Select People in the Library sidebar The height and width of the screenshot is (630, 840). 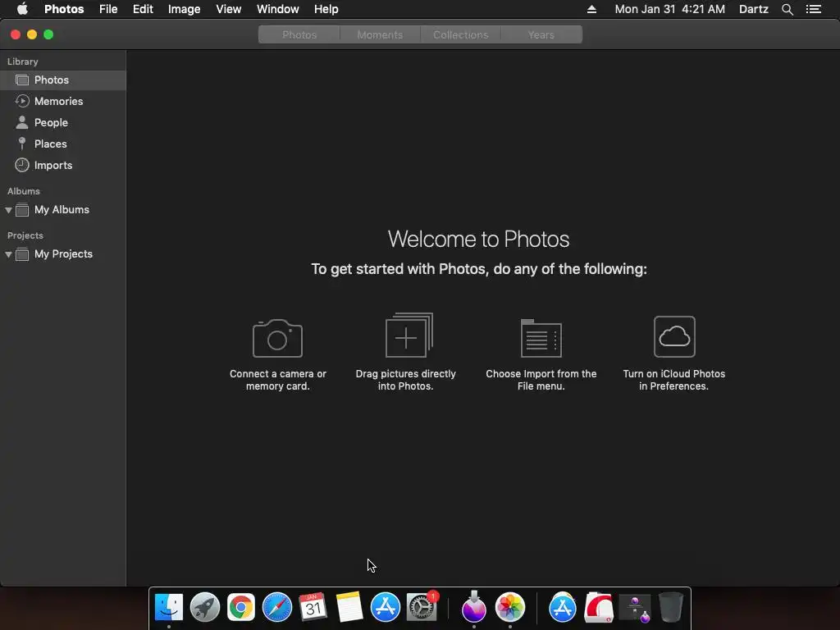62,123
